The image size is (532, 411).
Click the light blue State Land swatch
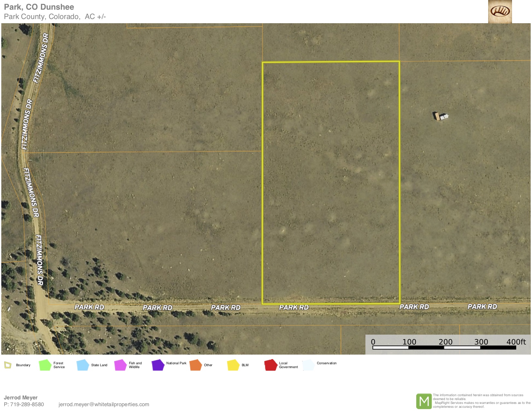pos(83,365)
